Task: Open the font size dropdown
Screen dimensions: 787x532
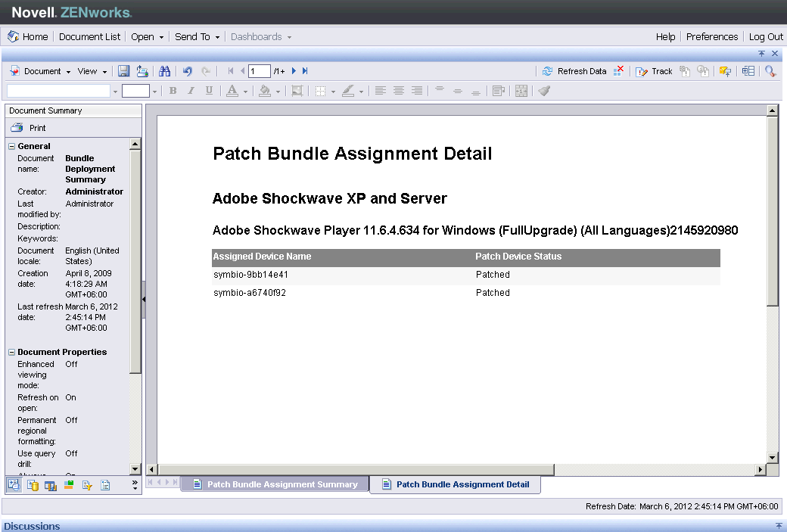Action: coord(154,92)
